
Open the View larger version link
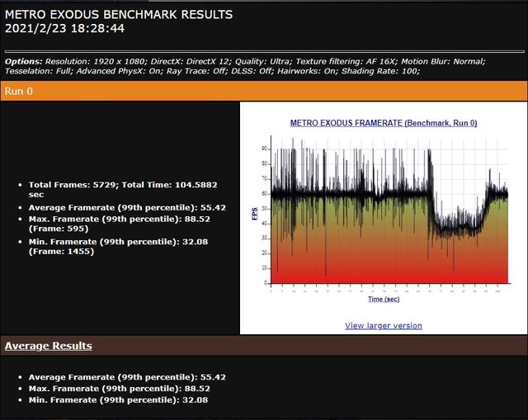coord(383,325)
